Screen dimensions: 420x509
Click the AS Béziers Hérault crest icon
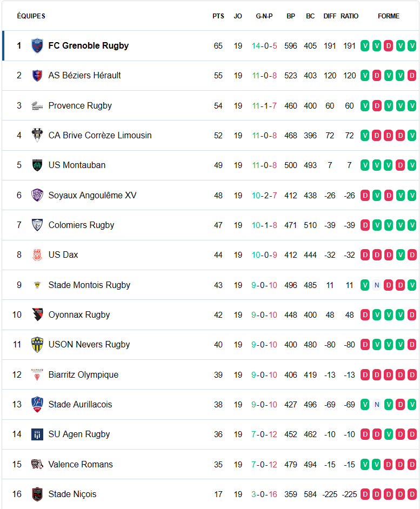point(37,76)
